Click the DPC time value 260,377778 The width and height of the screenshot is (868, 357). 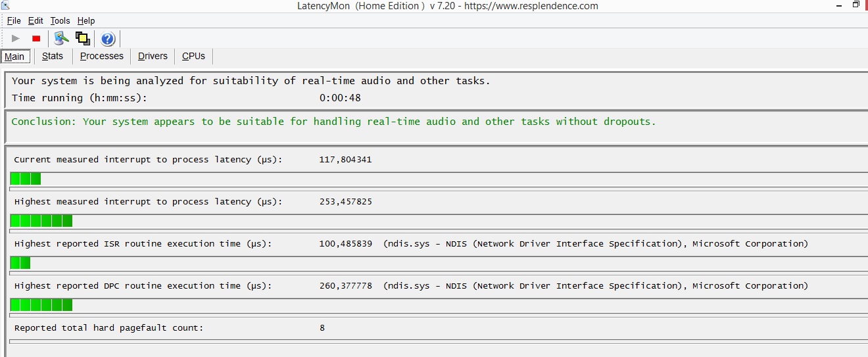coord(345,286)
